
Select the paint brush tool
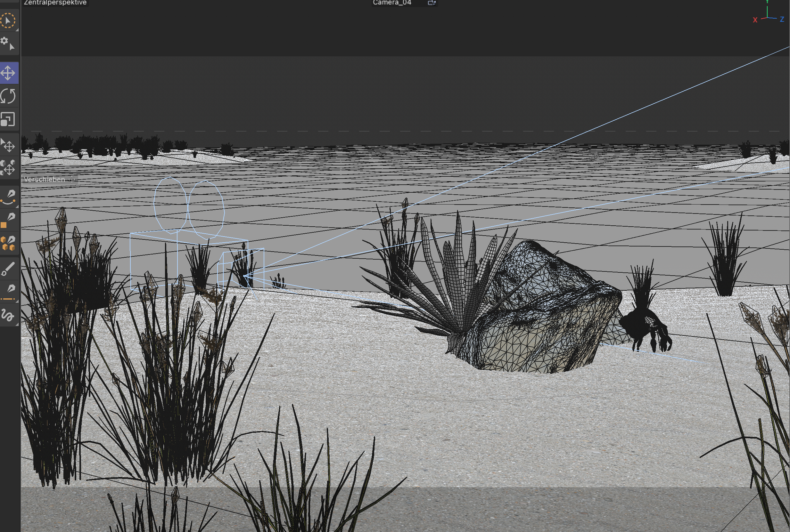8,269
